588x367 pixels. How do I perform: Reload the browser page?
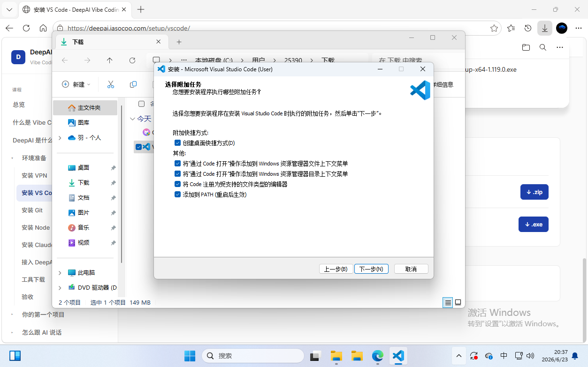(x=26, y=28)
